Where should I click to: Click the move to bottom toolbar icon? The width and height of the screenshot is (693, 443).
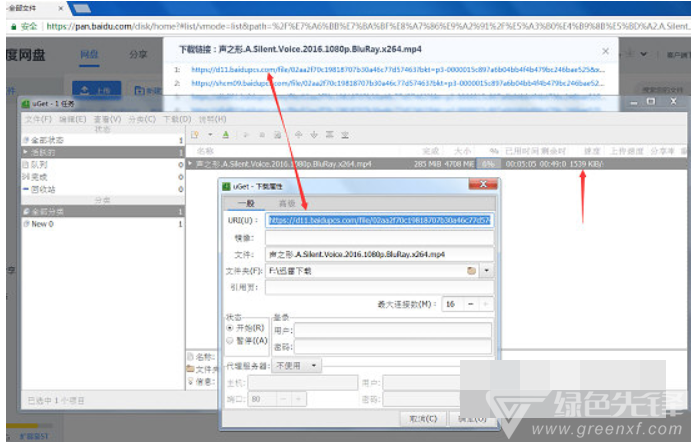[x=345, y=135]
